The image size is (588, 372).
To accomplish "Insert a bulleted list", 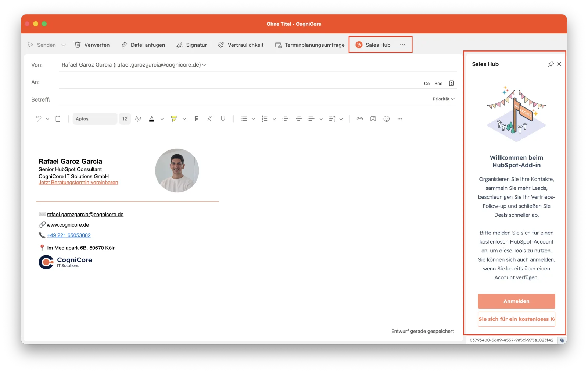I will [244, 119].
